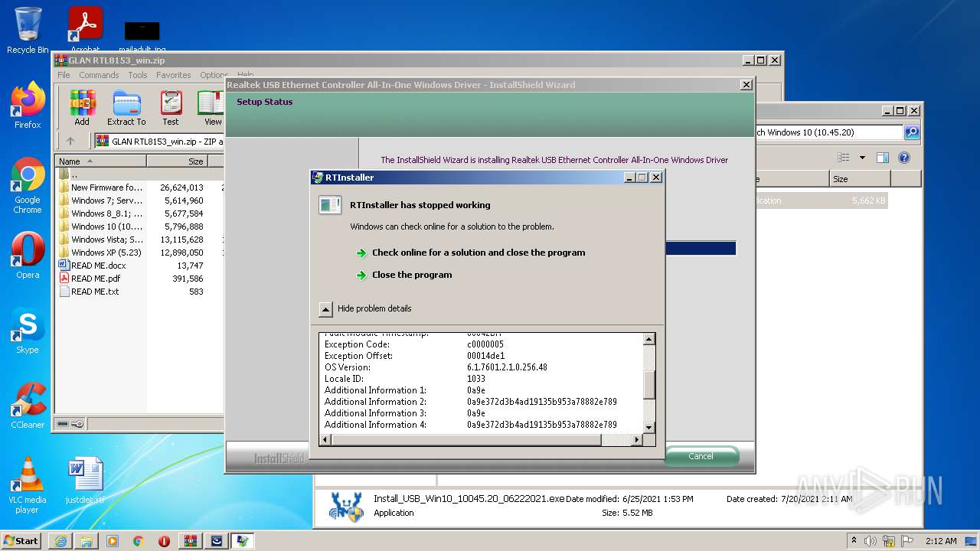Image resolution: width=980 pixels, height=551 pixels.
Task: Select Windows 10 folder in archive
Action: (x=106, y=227)
